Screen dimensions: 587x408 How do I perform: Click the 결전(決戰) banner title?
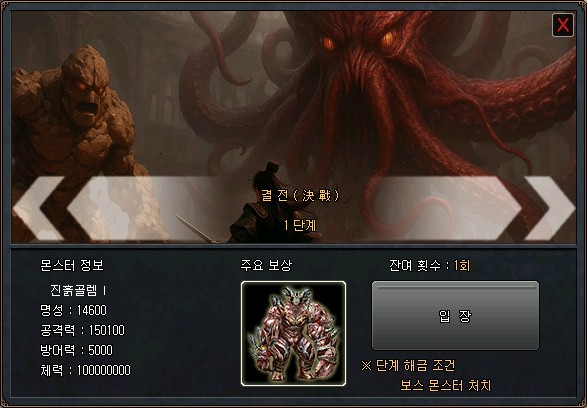click(300, 195)
